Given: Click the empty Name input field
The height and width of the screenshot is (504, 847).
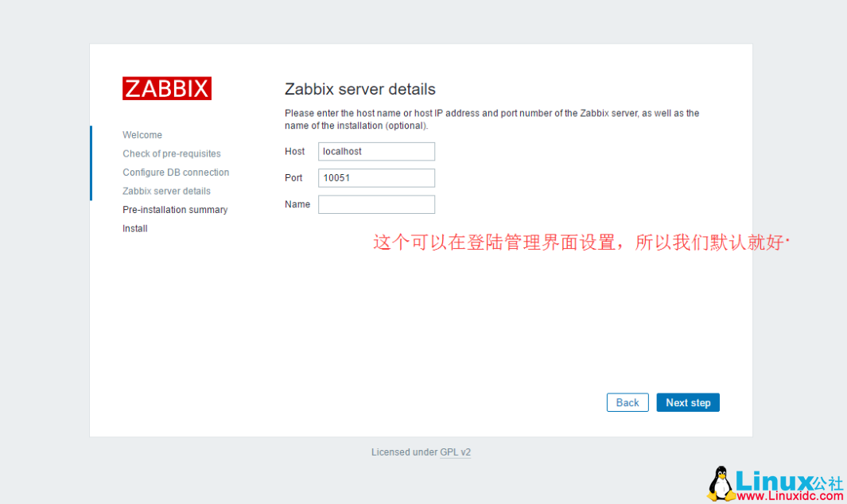Looking at the screenshot, I should pyautogui.click(x=376, y=204).
